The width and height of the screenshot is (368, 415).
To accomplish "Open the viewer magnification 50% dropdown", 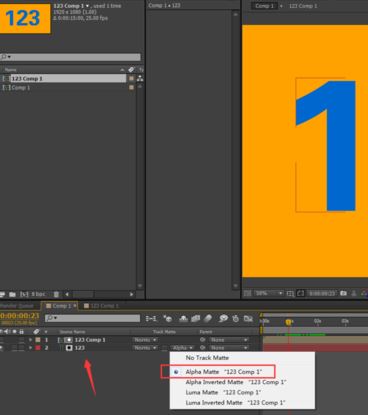I will pyautogui.click(x=269, y=293).
